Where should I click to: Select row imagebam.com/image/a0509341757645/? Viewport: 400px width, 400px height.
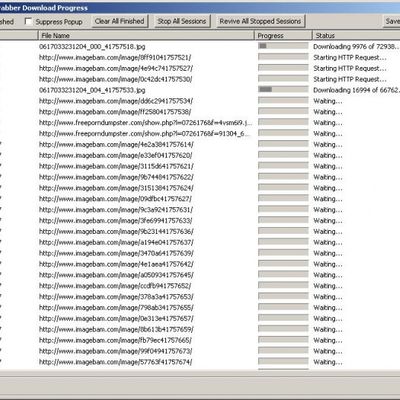point(116,275)
